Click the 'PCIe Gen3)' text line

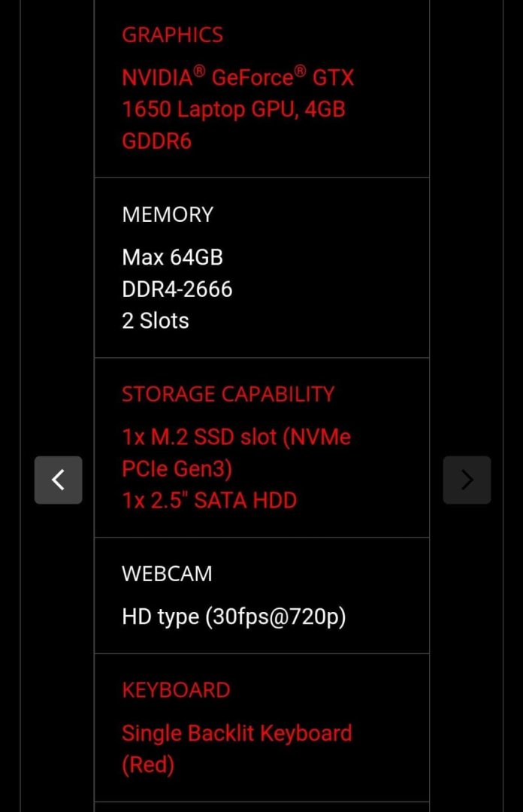177,468
